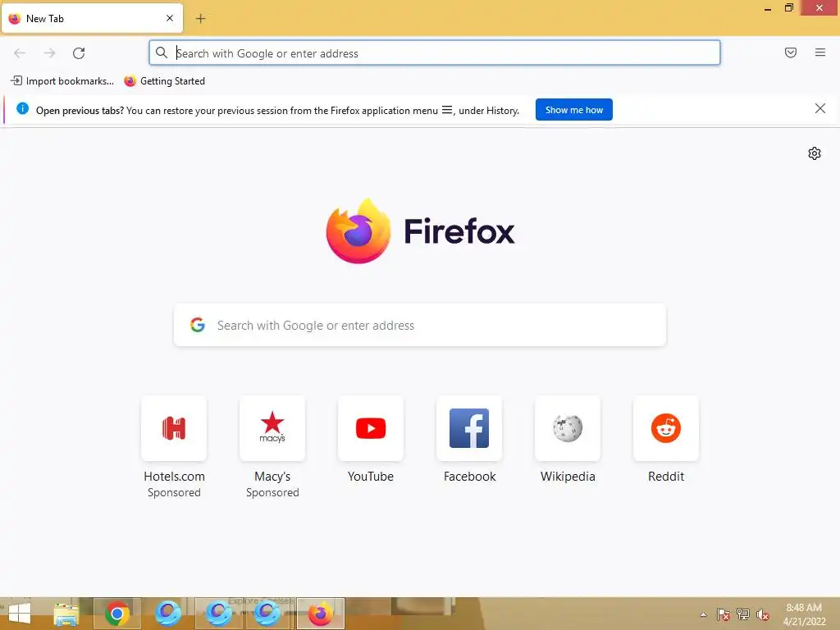Viewport: 840px width, 630px height.
Task: Open network status tray icon
Action: 743,614
